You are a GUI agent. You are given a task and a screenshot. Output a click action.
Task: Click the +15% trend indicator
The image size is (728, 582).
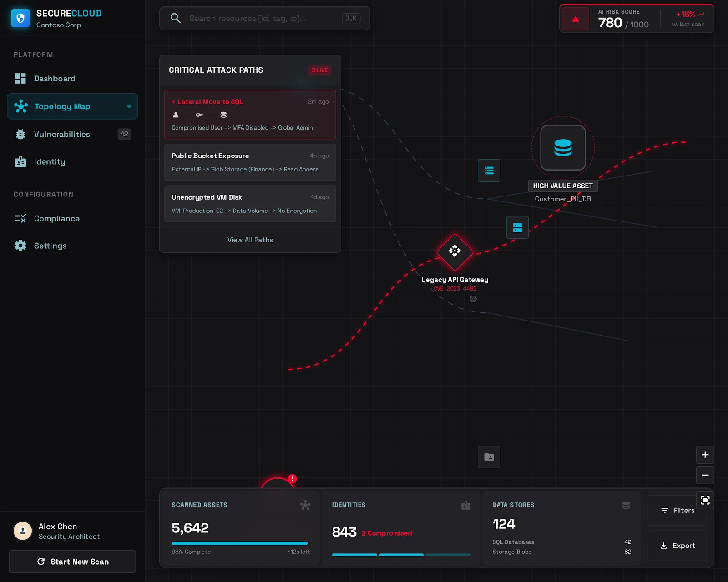(690, 15)
